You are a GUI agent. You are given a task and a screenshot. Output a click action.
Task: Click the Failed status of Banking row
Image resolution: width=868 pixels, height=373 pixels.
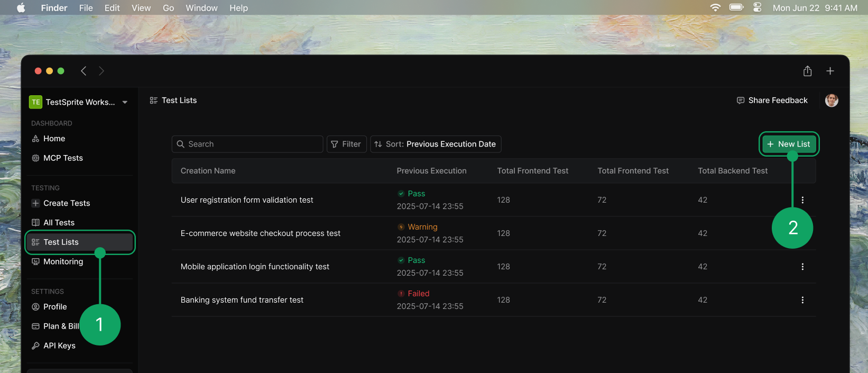[413, 294]
